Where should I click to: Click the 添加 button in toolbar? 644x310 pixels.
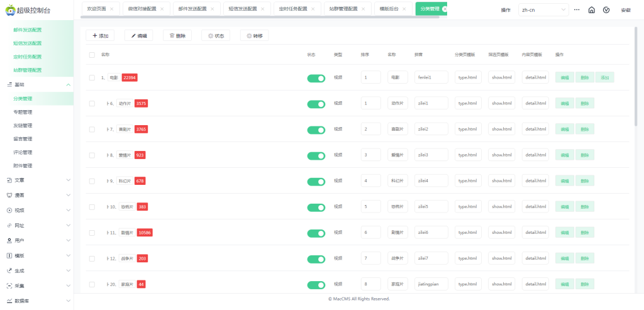point(100,36)
